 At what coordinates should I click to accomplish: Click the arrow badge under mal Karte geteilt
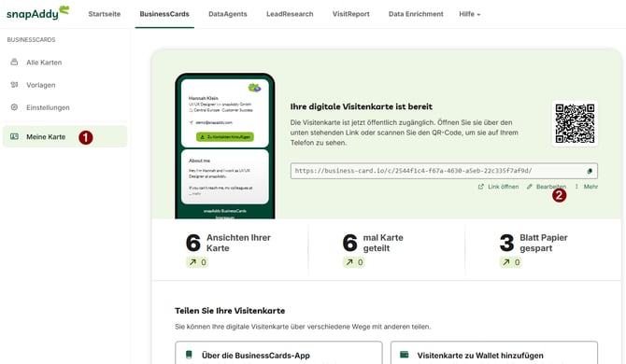pyautogui.click(x=354, y=262)
